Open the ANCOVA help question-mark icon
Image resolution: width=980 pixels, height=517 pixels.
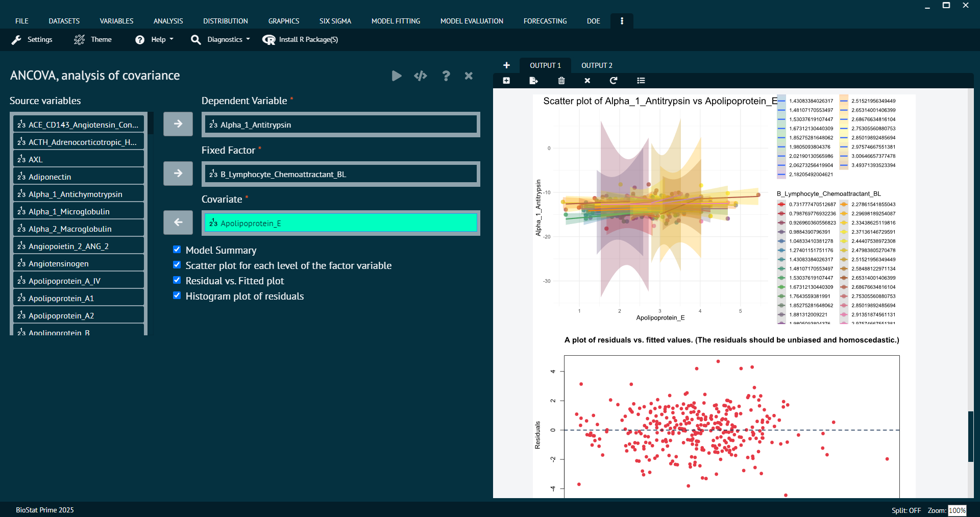[x=446, y=76]
